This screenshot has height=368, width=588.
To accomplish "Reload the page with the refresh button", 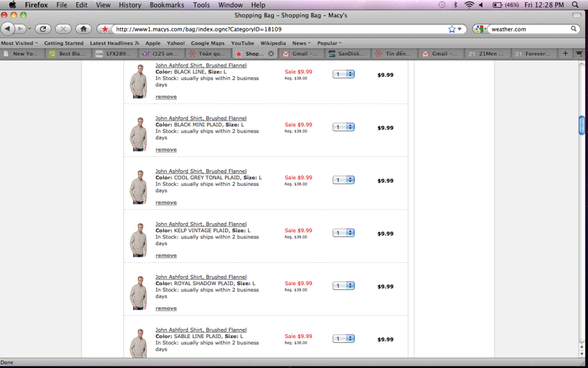I will 43,29.
